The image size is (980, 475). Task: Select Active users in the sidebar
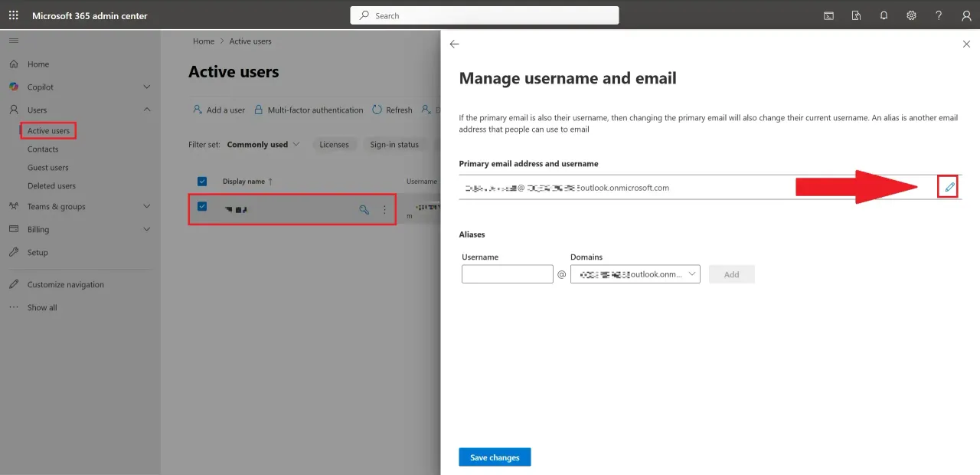(x=48, y=131)
